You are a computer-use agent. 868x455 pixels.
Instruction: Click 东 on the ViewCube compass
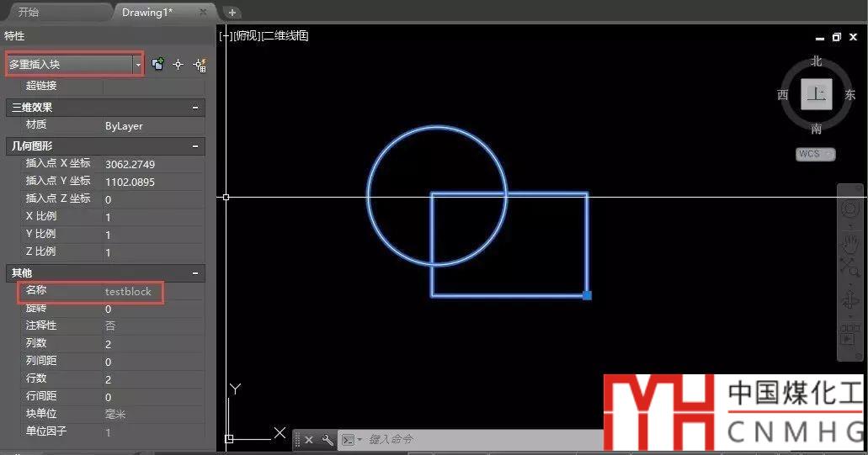(849, 94)
